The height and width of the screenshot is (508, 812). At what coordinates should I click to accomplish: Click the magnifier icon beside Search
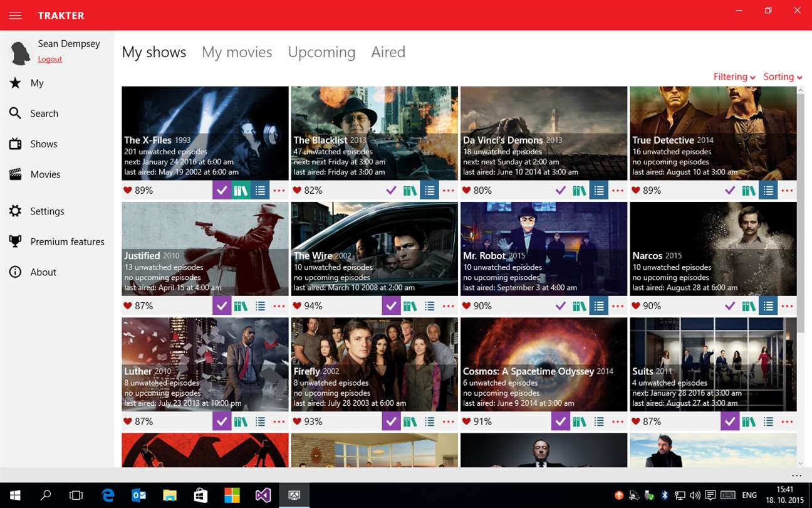coord(15,114)
